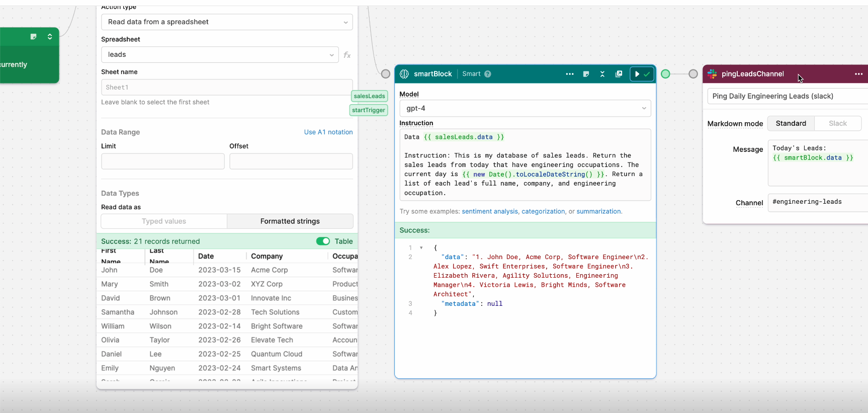Screen dimensions: 868x413
Task: Select Standard markdown mode
Action: tap(791, 123)
